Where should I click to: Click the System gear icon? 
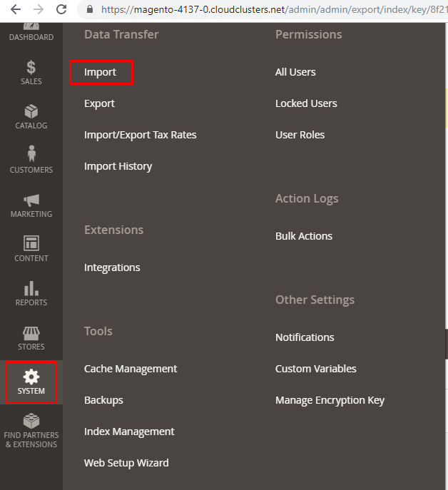click(31, 377)
